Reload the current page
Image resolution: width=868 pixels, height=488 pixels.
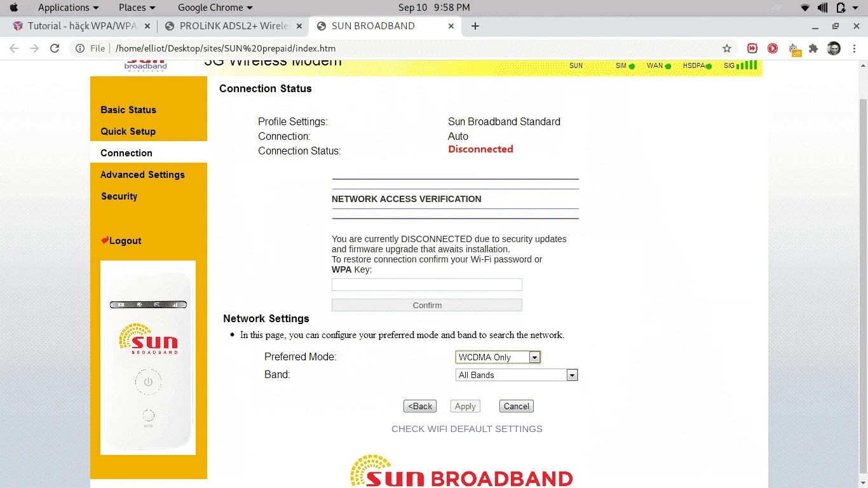(x=55, y=48)
